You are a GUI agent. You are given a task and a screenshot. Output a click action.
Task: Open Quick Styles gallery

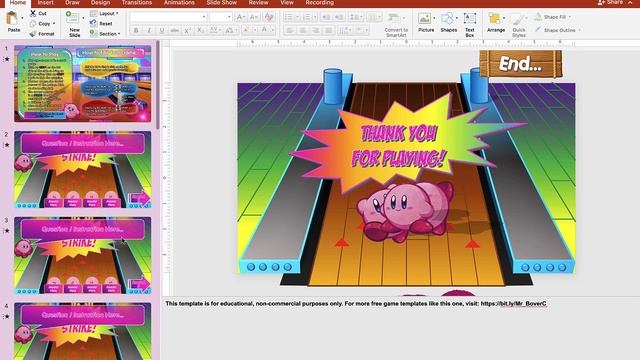pyautogui.click(x=519, y=20)
